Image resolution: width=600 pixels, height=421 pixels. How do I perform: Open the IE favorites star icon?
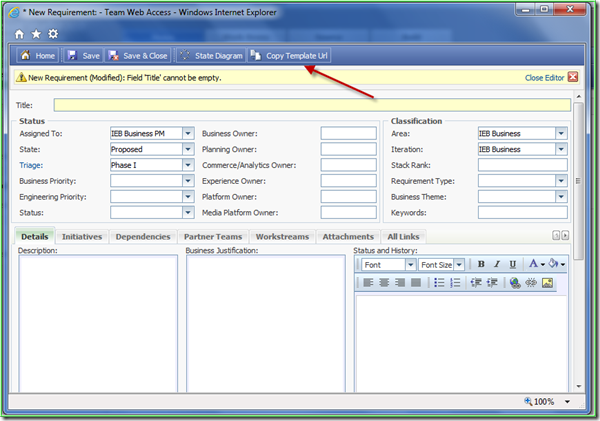point(36,34)
